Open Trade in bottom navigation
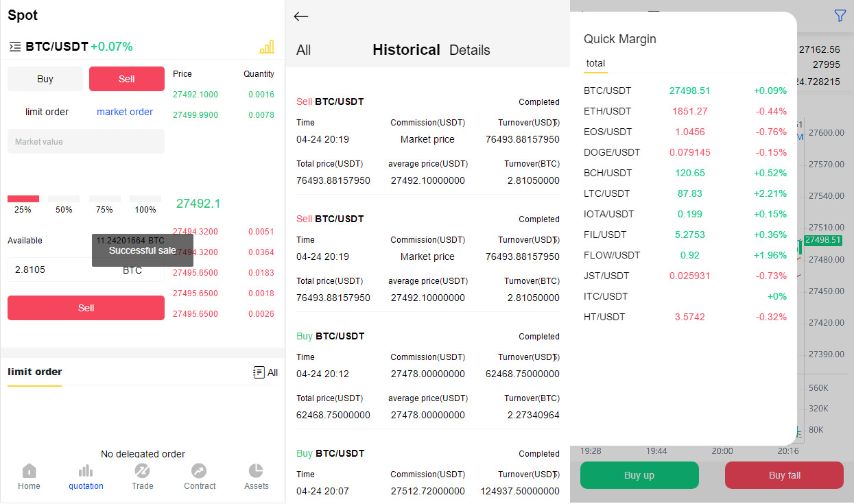The width and height of the screenshot is (854, 504). click(143, 477)
